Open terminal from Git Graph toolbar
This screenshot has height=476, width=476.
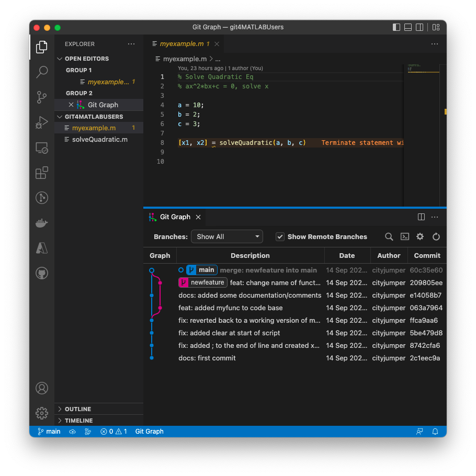click(405, 237)
